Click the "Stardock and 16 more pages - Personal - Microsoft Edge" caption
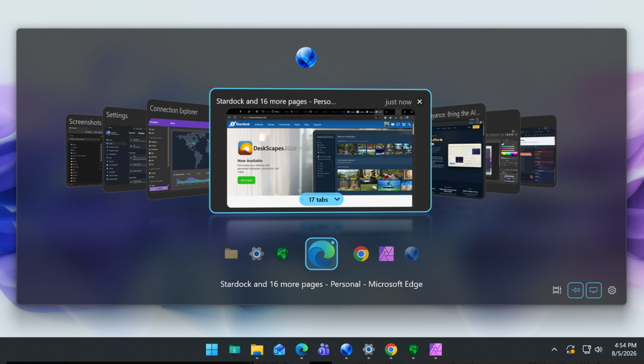 (x=321, y=284)
